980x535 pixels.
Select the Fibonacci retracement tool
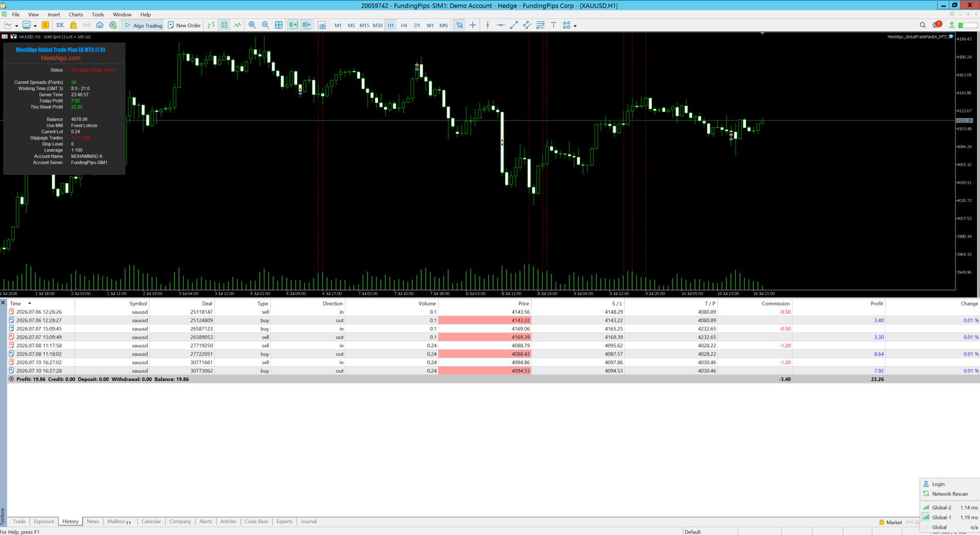[540, 25]
